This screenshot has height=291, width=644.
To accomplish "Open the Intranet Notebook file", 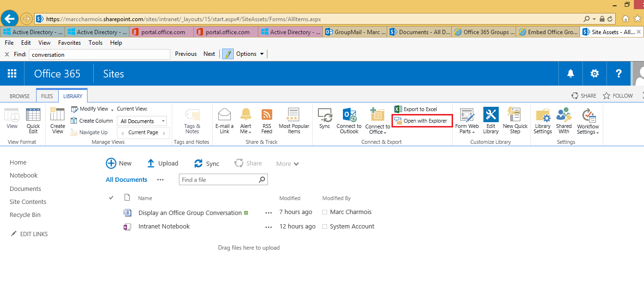I will click(x=164, y=227).
